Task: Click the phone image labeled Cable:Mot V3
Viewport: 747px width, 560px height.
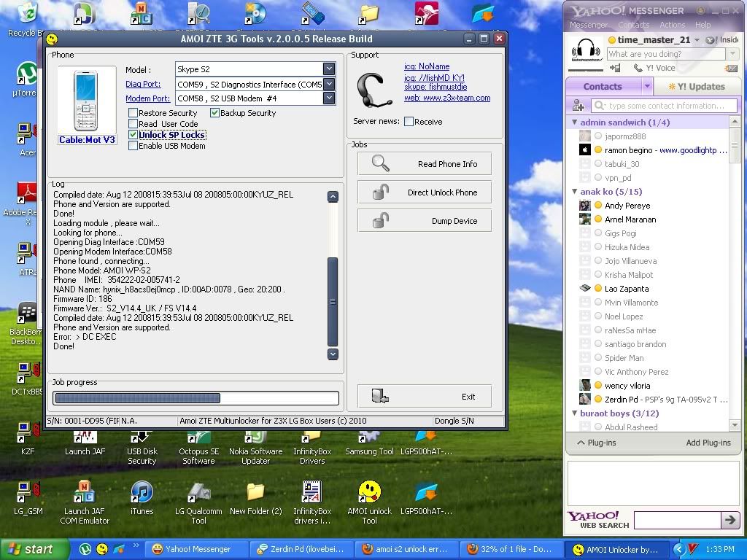Action: click(x=86, y=101)
